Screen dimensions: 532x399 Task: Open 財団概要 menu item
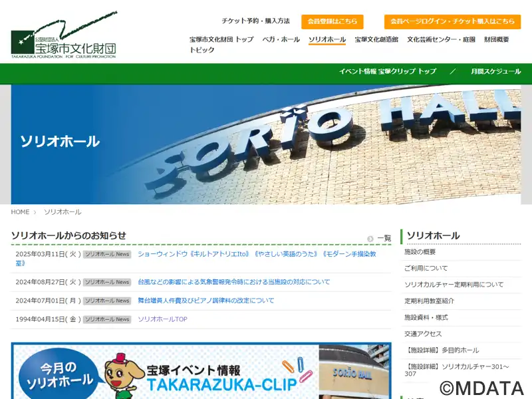pos(496,39)
